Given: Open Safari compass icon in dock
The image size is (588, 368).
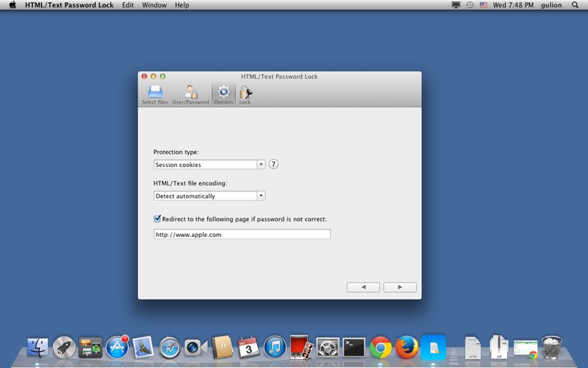Looking at the screenshot, I should click(x=170, y=347).
